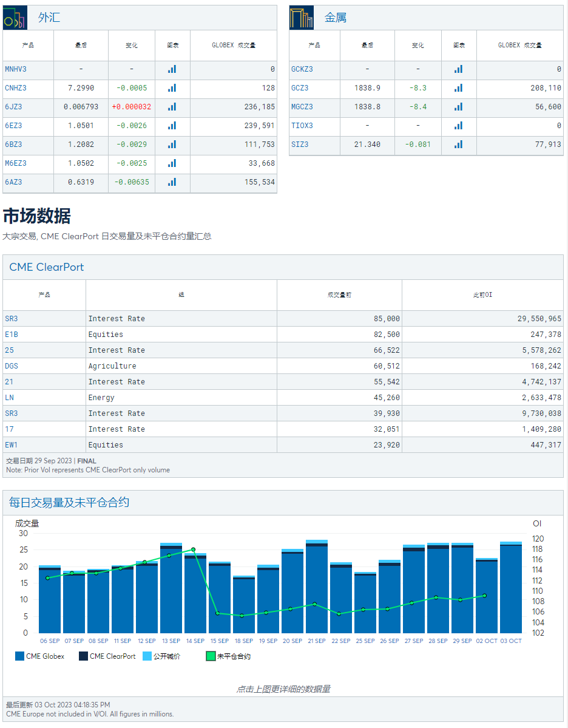Viewport: 568px width, 728px height.
Task: Toggle CME Globex legend color swatch
Action: 19,656
